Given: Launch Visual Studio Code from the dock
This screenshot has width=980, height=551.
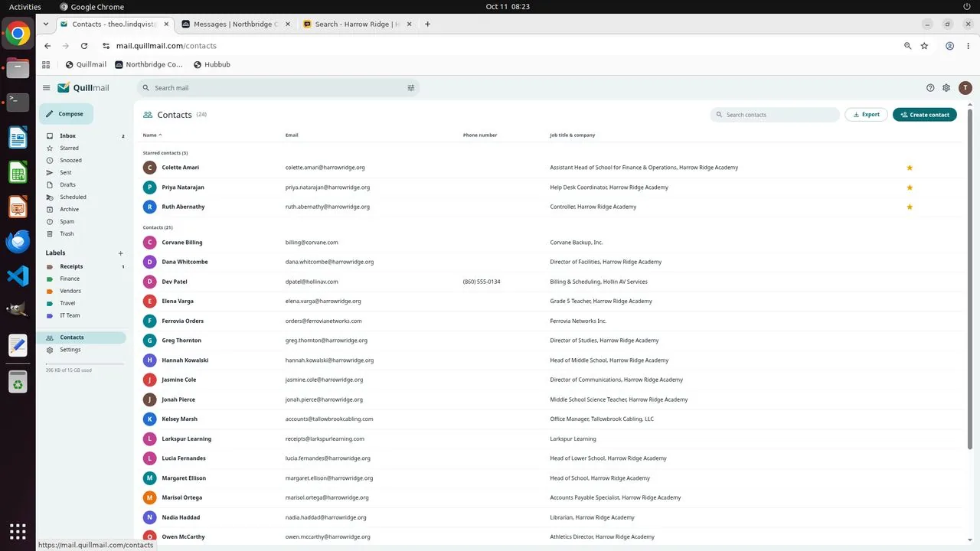Looking at the screenshot, I should 18,276.
